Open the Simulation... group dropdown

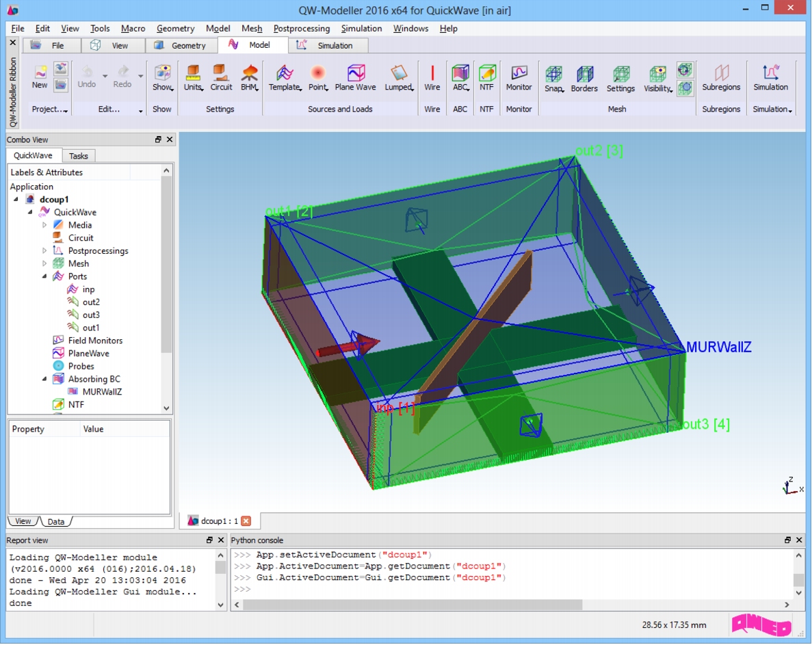tap(790, 111)
